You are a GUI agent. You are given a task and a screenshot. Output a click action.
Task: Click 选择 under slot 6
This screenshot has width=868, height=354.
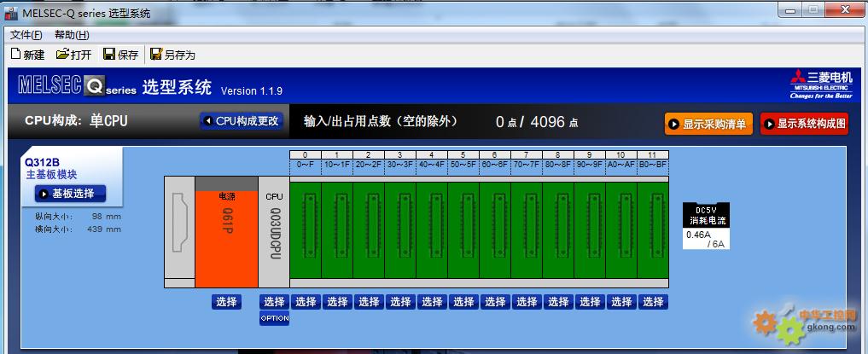pyautogui.click(x=495, y=301)
